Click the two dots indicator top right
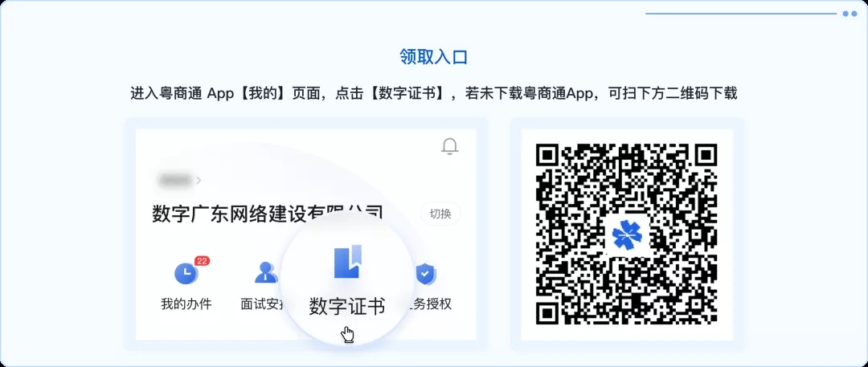 tap(850, 14)
